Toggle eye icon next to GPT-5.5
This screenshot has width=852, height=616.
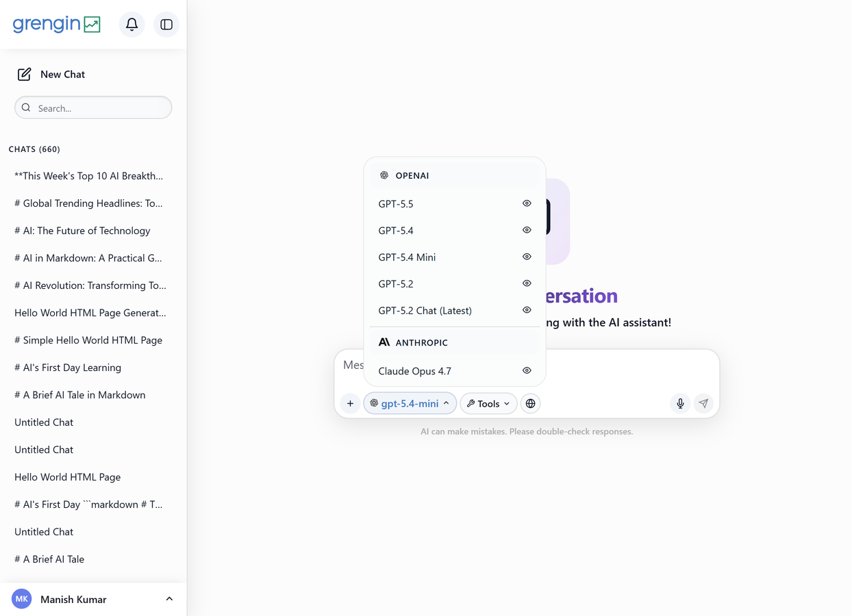[527, 203]
